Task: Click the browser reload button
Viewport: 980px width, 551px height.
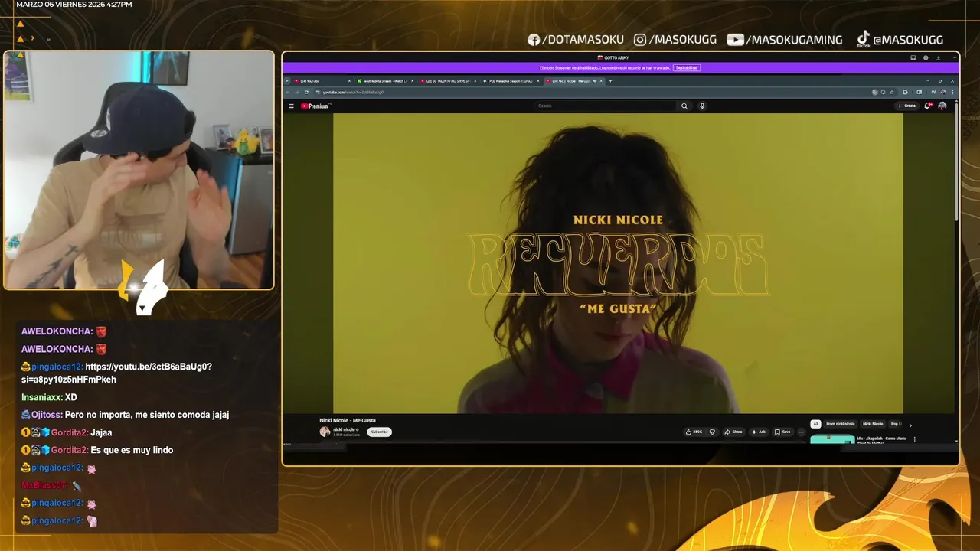Action: (307, 92)
